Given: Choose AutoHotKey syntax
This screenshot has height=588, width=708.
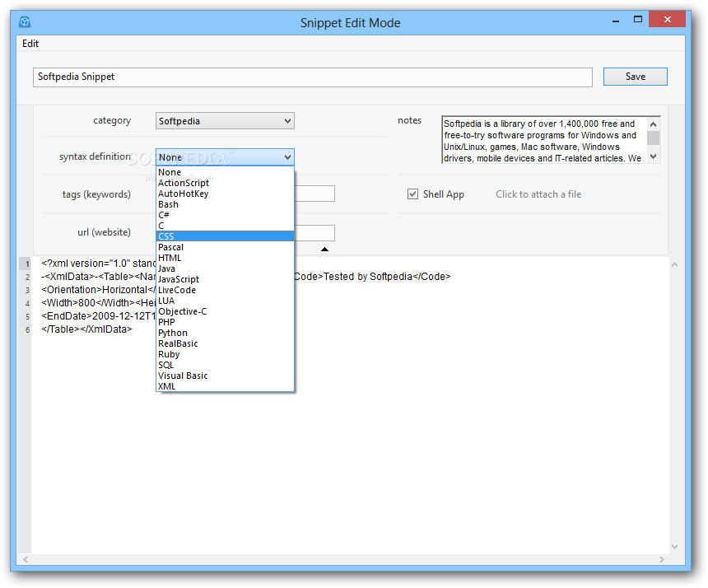Looking at the screenshot, I should (225, 194).
